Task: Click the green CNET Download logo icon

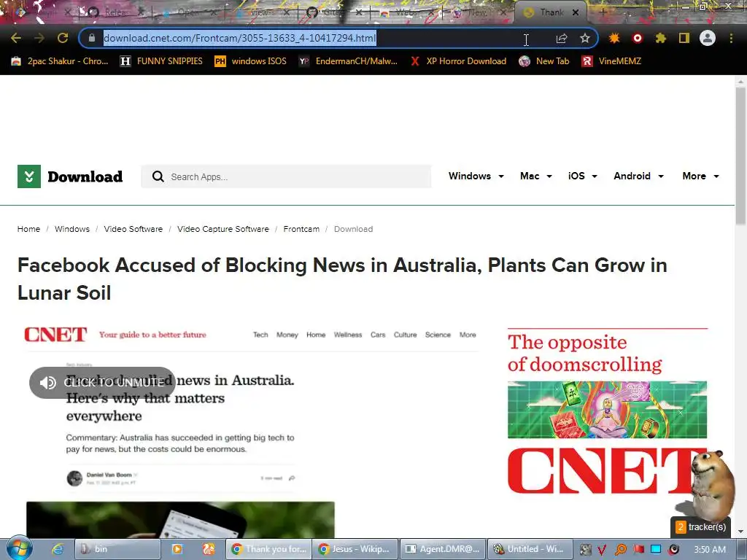Action: pyautogui.click(x=29, y=176)
